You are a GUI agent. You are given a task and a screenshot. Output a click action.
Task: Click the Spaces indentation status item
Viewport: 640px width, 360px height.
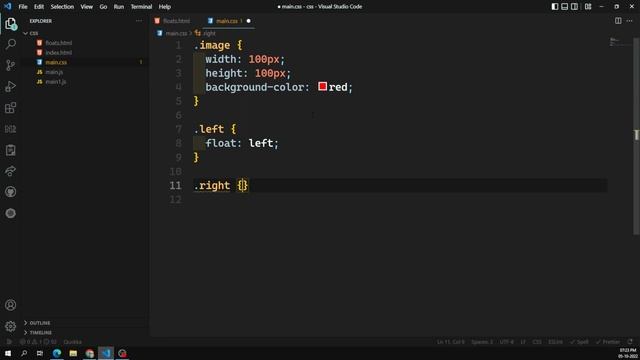coord(482,342)
